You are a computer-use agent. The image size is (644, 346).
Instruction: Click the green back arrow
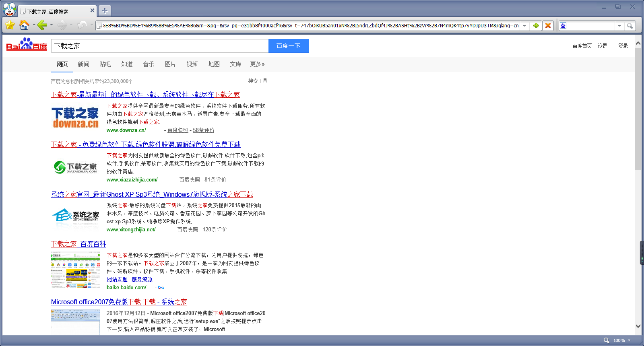[42, 25]
